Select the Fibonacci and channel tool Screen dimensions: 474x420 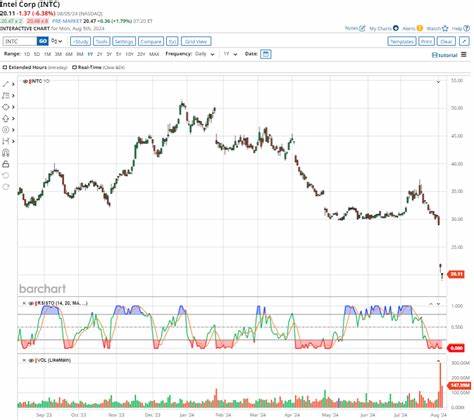[x=6, y=96]
